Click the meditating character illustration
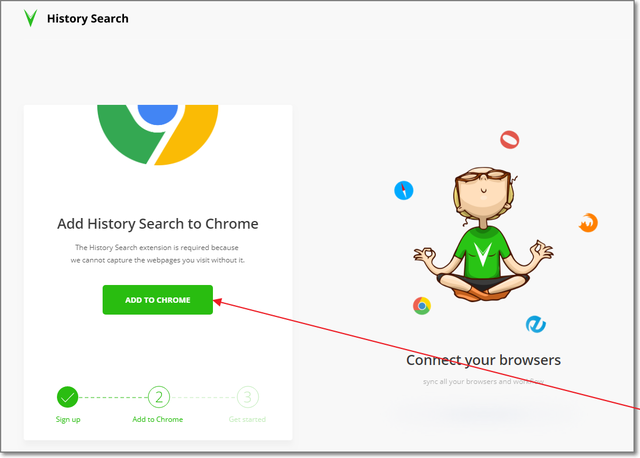The image size is (640, 458). pyautogui.click(x=483, y=233)
